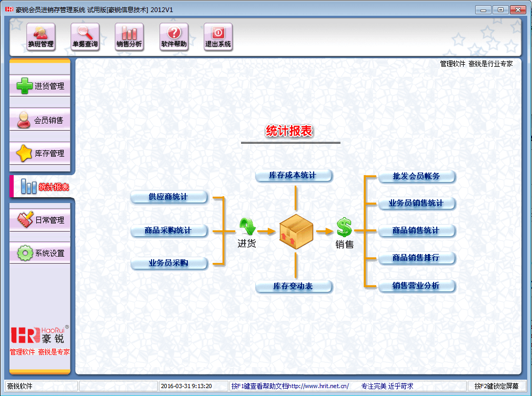Screen dimensions: 532x396
Task: Click the 库存成本统计 inventory cost button
Action: click(293, 175)
